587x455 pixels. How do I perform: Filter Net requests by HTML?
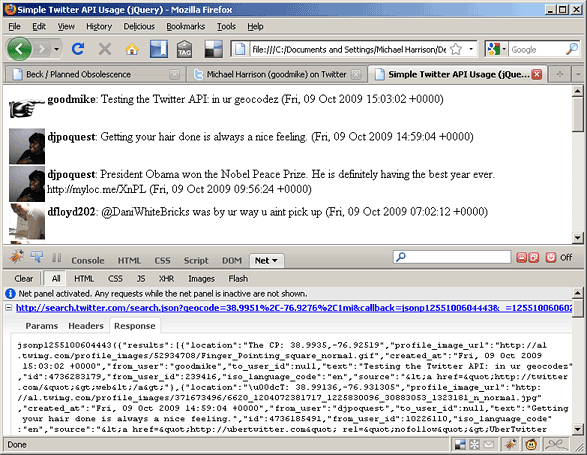tap(84, 279)
